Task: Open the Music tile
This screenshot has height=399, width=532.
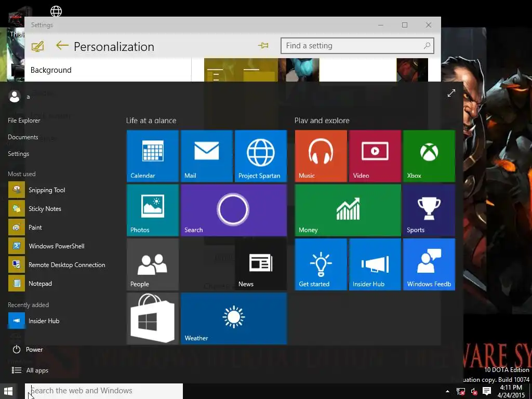Action: pyautogui.click(x=321, y=156)
